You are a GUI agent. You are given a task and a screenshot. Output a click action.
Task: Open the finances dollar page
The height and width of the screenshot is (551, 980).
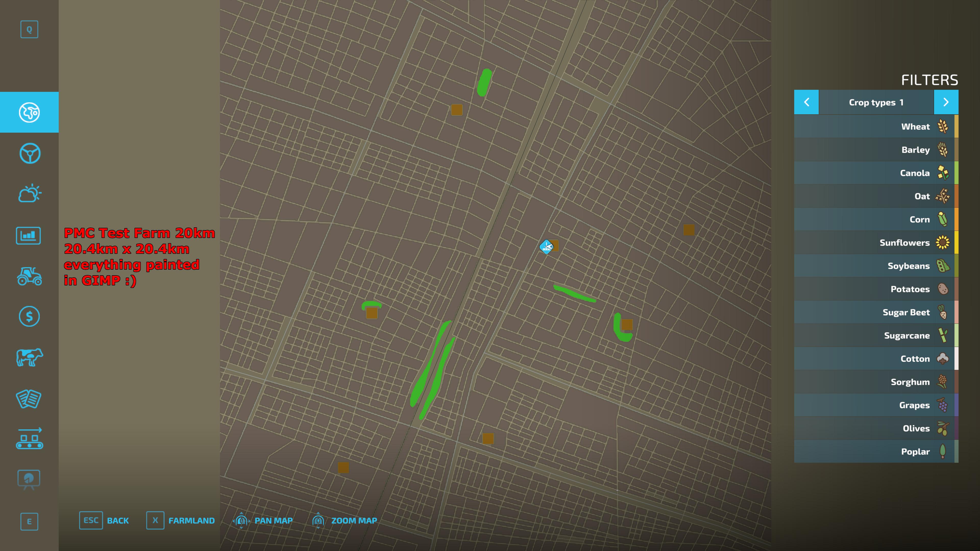pyautogui.click(x=29, y=316)
